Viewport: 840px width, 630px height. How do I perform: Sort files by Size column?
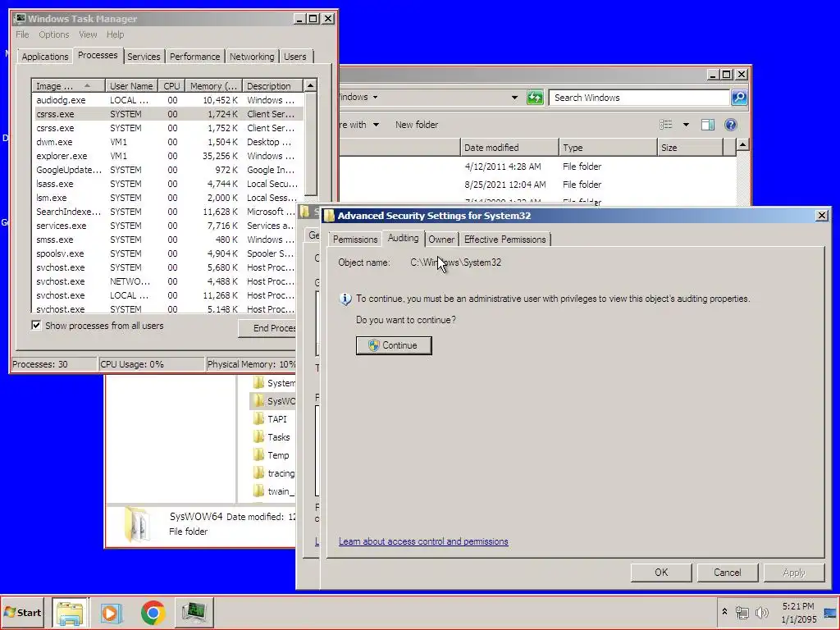pos(690,148)
